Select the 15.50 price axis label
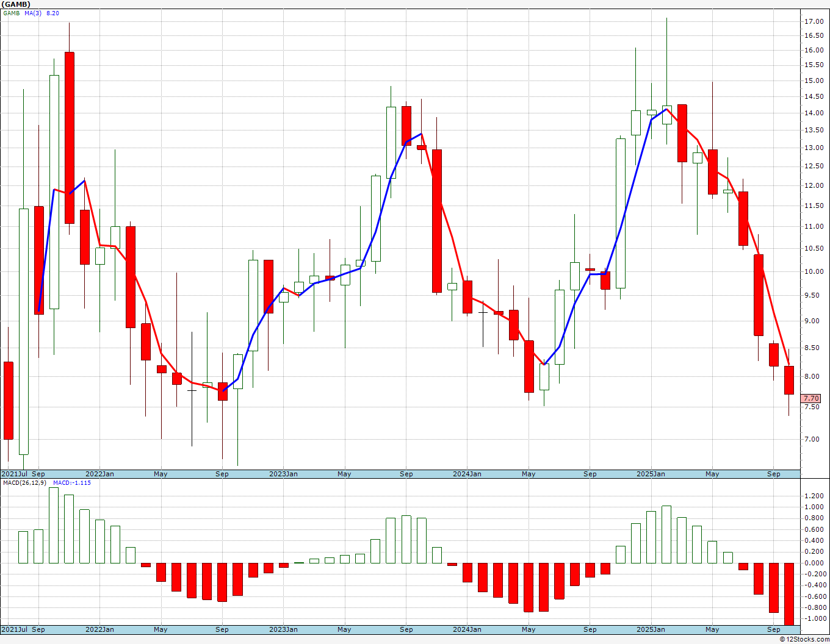Screen dimensions: 830x644 tap(813, 65)
